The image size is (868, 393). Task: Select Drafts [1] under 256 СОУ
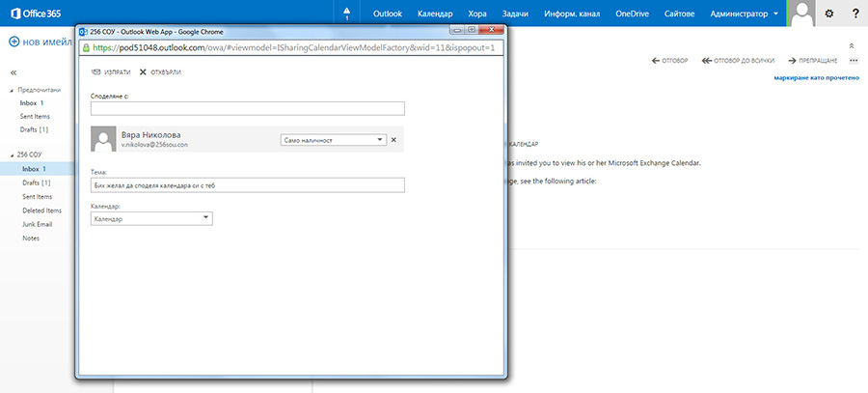tap(37, 182)
